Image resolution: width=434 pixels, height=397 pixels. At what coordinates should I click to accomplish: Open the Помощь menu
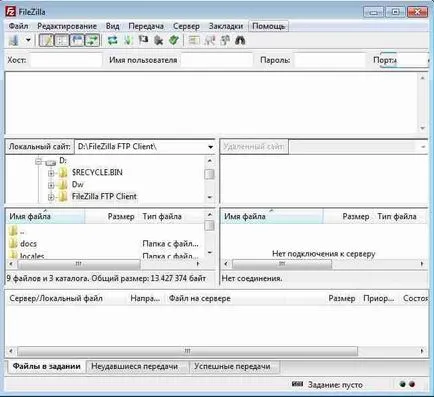tap(268, 26)
